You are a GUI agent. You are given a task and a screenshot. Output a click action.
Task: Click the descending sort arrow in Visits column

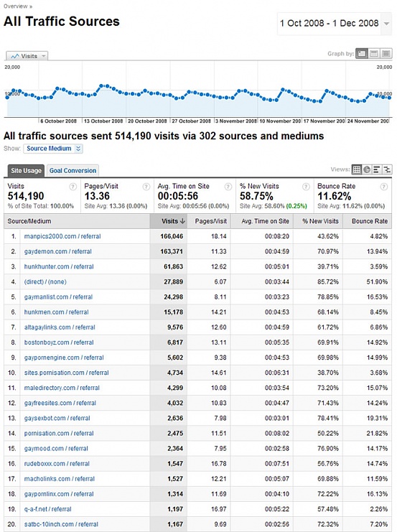click(x=182, y=221)
